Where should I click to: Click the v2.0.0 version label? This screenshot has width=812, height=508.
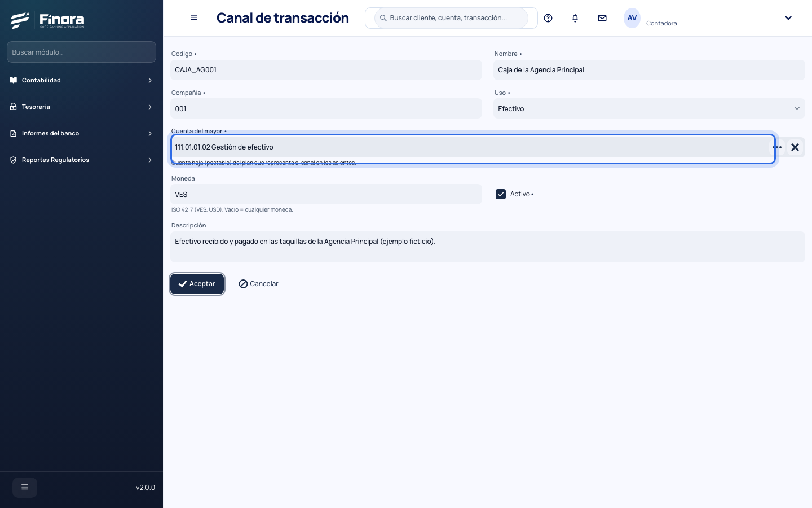point(145,488)
